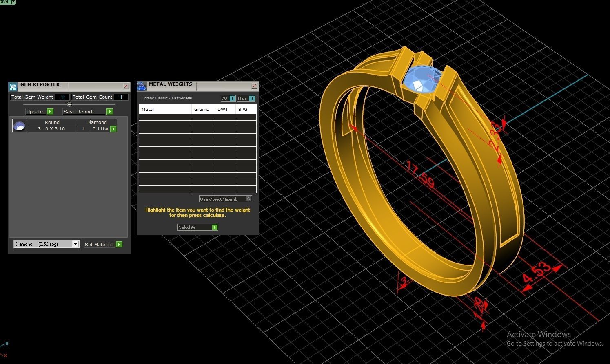
Task: Select the round gem thumbnail in Gem Reporter
Action: click(19, 126)
